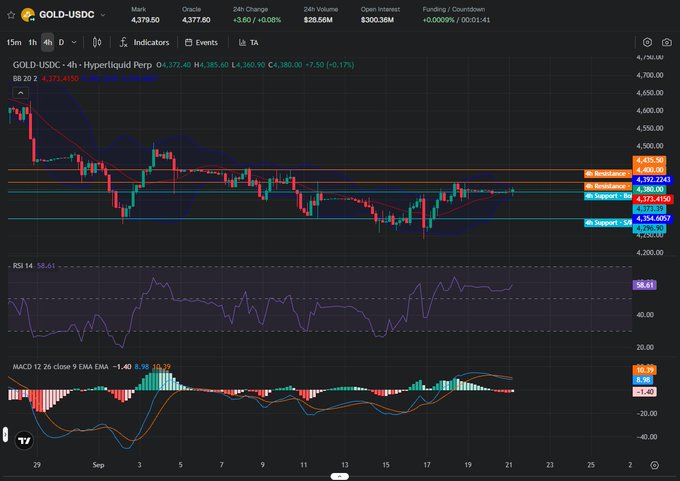Switch to the 15m timeframe
The width and height of the screenshot is (680, 481).
(x=14, y=43)
